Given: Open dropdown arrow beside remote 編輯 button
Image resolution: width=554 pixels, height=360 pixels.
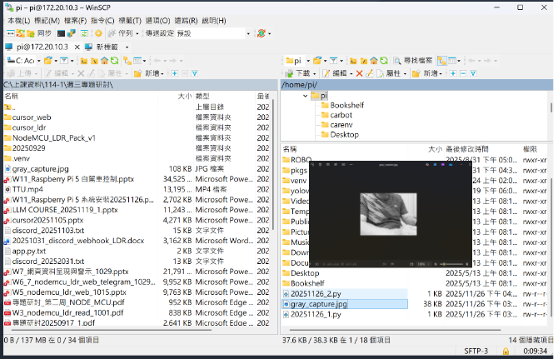Looking at the screenshot, I should click(x=351, y=73).
